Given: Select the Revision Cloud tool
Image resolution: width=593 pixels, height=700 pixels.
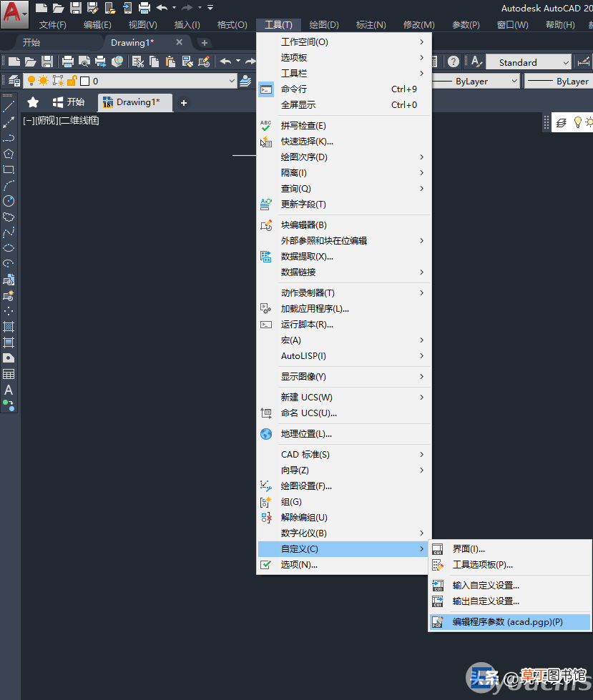Looking at the screenshot, I should (x=9, y=217).
